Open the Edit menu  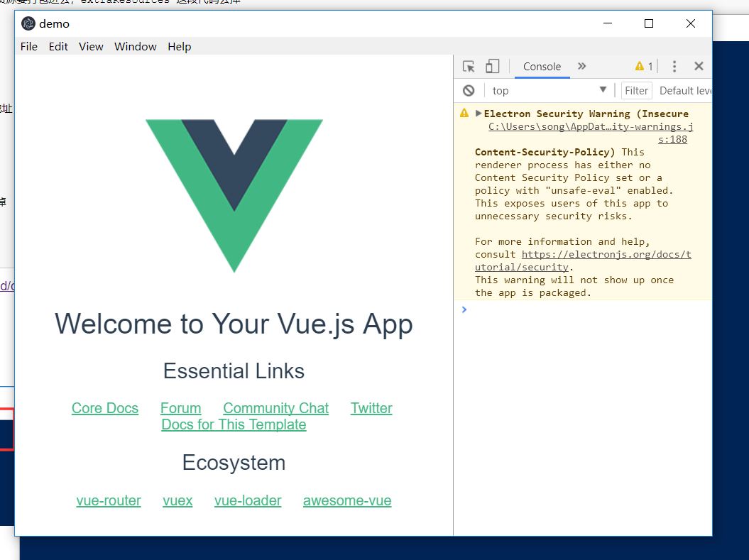58,46
